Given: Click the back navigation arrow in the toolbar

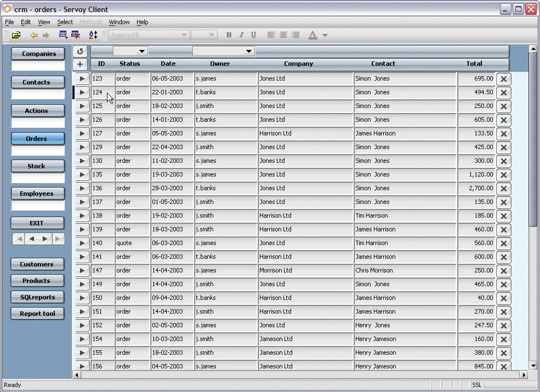Looking at the screenshot, I should [x=34, y=35].
